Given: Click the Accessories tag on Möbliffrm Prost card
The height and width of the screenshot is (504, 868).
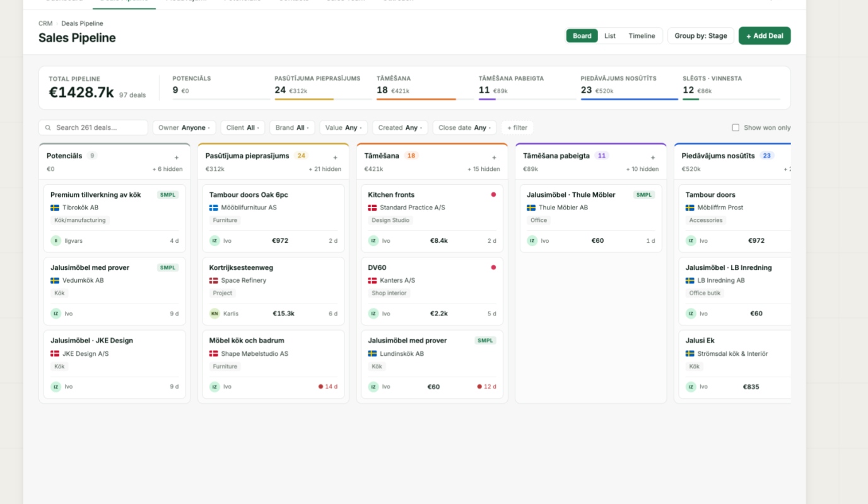Looking at the screenshot, I should 706,220.
